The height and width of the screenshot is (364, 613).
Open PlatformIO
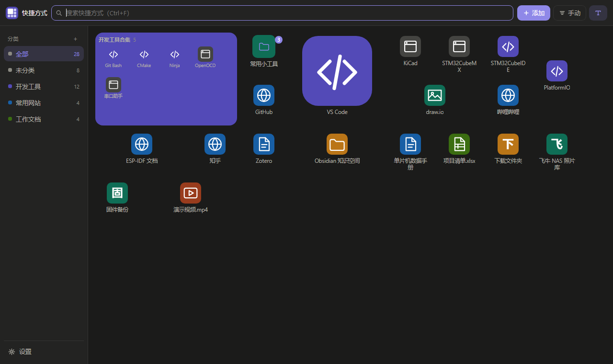click(x=557, y=71)
